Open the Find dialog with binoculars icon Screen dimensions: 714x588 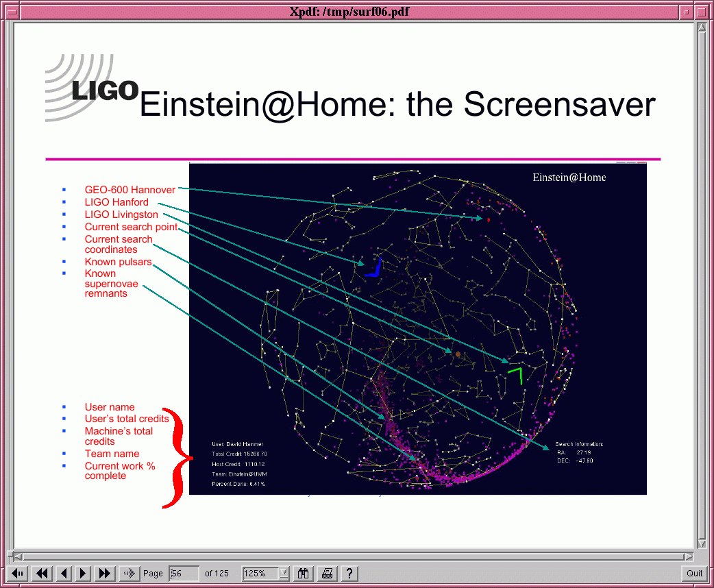point(304,573)
